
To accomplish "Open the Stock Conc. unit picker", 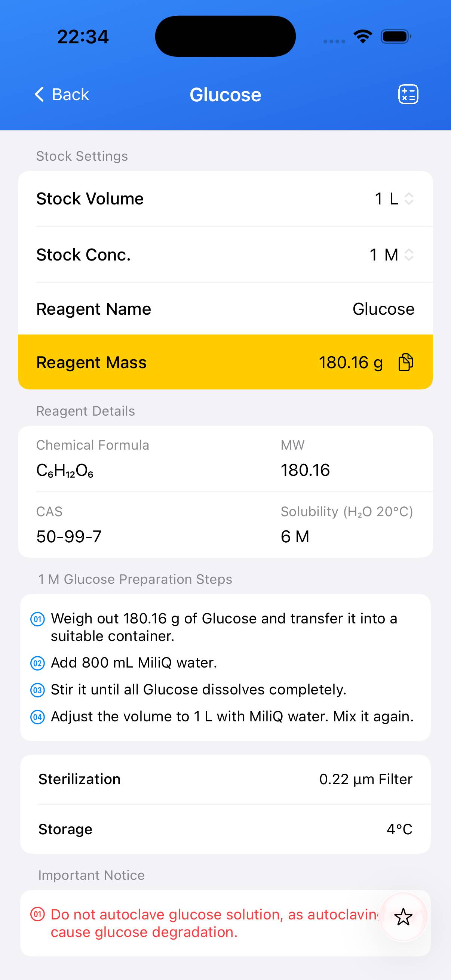I will [x=392, y=255].
